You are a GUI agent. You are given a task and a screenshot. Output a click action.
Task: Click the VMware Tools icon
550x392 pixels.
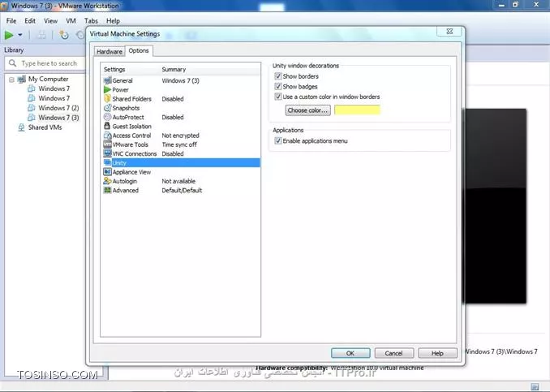[x=107, y=144]
